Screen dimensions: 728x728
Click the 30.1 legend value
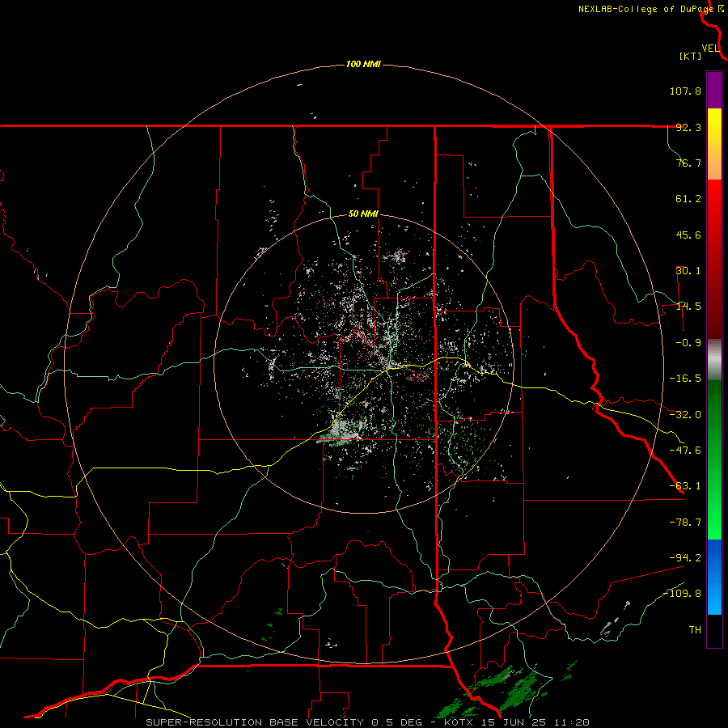click(x=688, y=271)
